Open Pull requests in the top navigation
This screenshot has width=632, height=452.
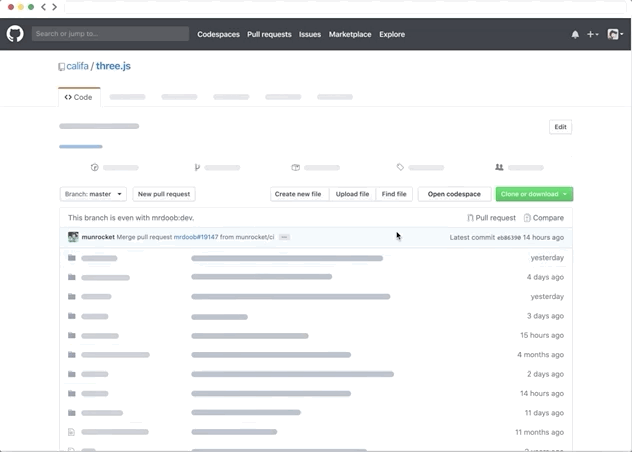coord(269,34)
